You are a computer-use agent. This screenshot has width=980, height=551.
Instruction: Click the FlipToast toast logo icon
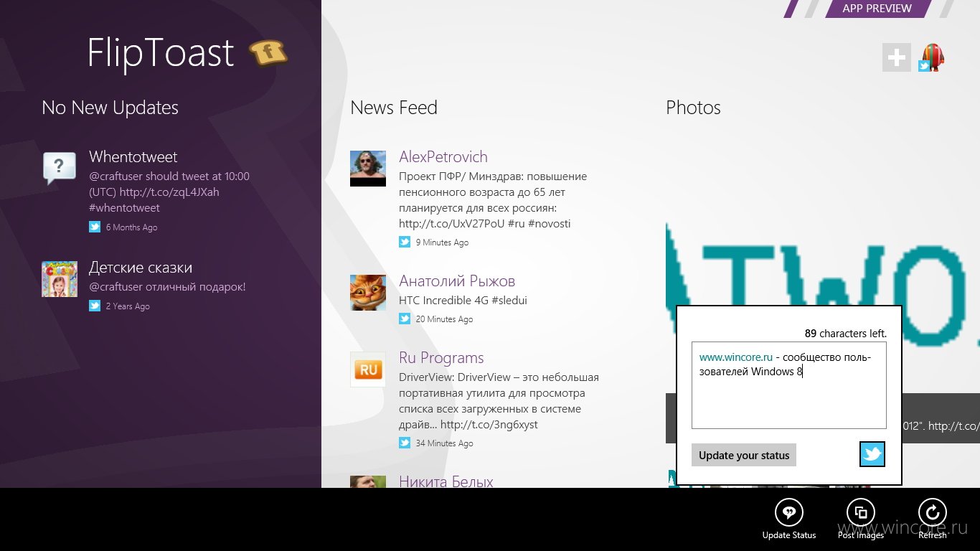click(x=268, y=53)
